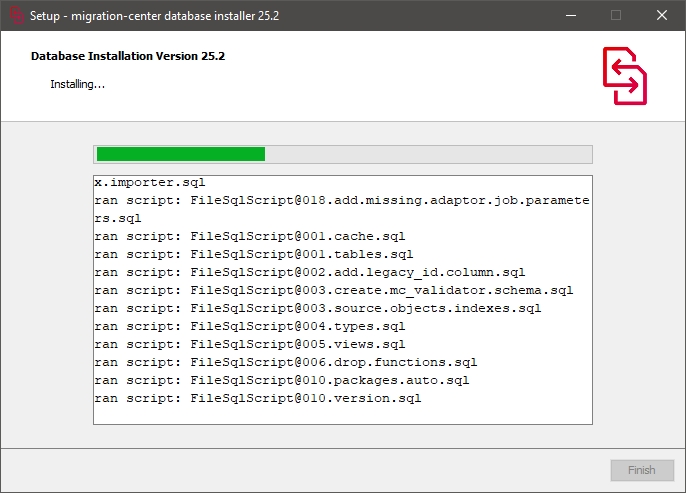Click the 'Installing...' status text
Viewport: 686px width, 493px height.
click(x=78, y=84)
